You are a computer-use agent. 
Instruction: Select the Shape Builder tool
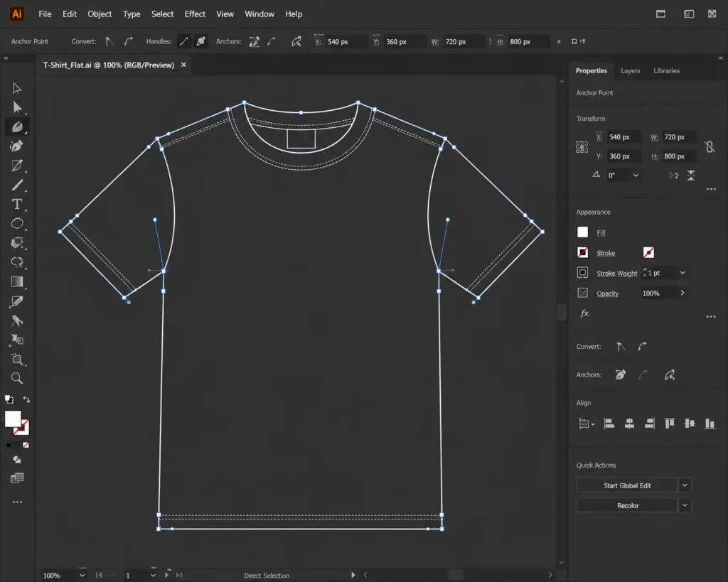pyautogui.click(x=17, y=243)
